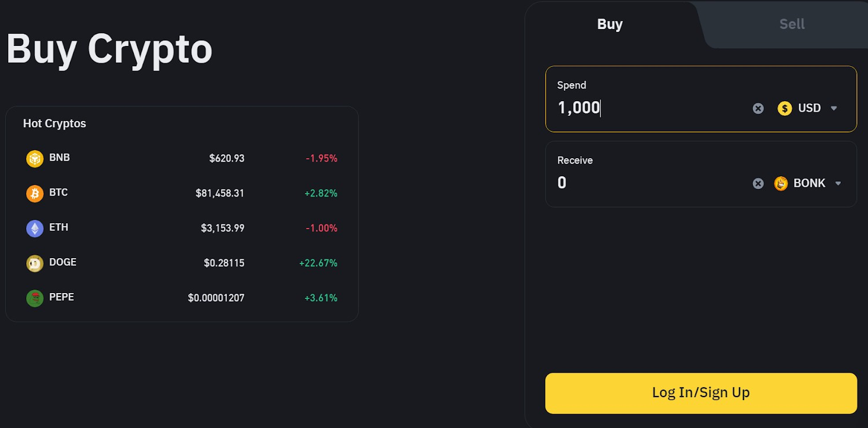This screenshot has width=868, height=428.
Task: Switch to the Sell tab
Action: click(x=792, y=24)
